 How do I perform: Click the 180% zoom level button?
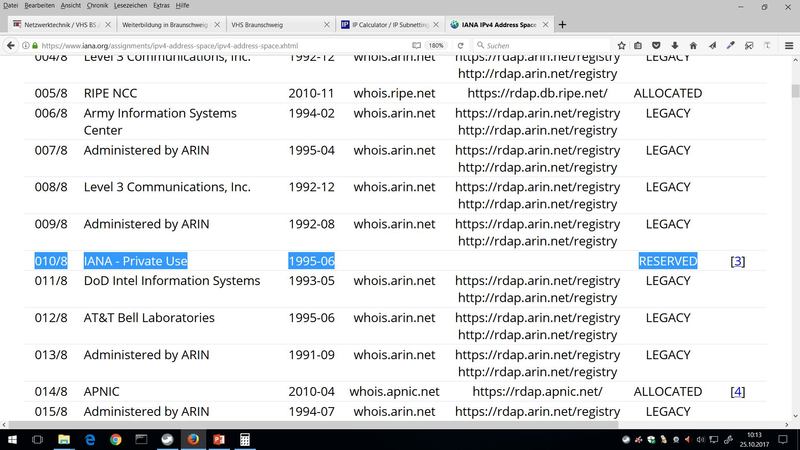pyautogui.click(x=436, y=45)
